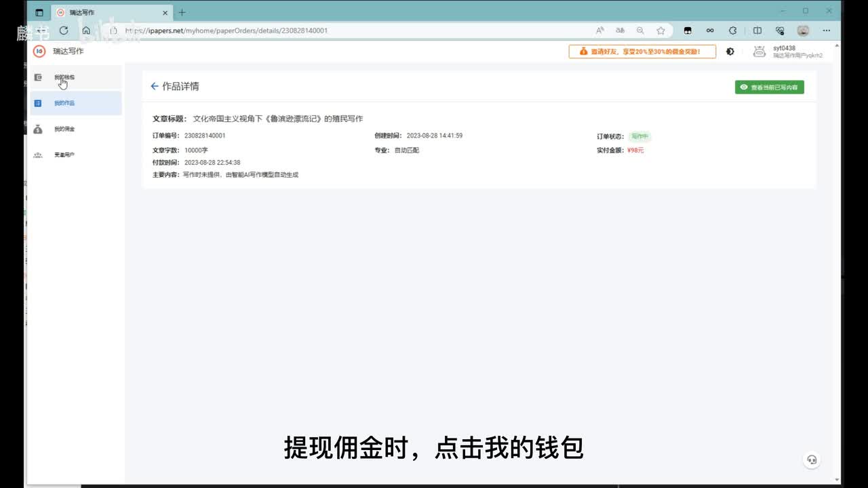
Task: Open the new tab plus button
Action: click(182, 12)
